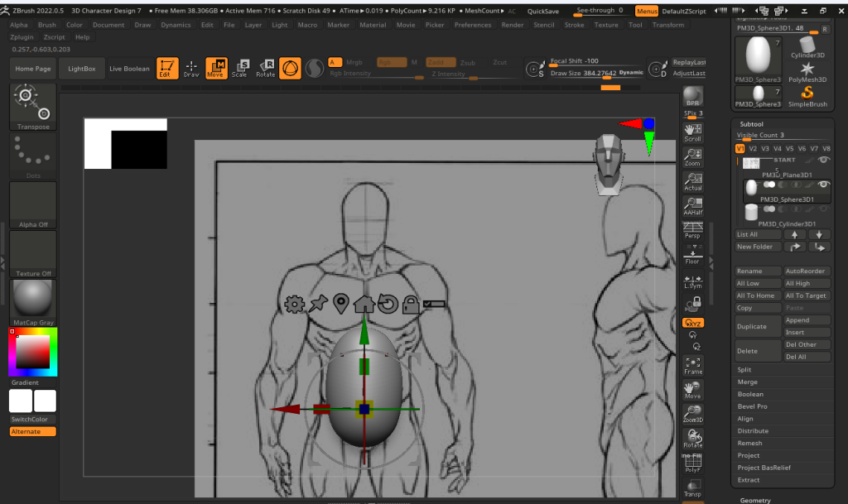This screenshot has width=848, height=504.
Task: Open the Brush menu
Action: (x=47, y=25)
